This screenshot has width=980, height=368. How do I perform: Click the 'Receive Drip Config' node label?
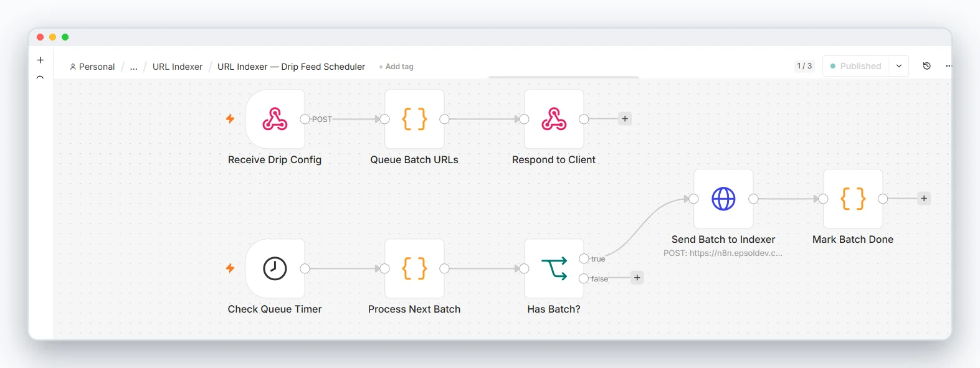(x=275, y=159)
